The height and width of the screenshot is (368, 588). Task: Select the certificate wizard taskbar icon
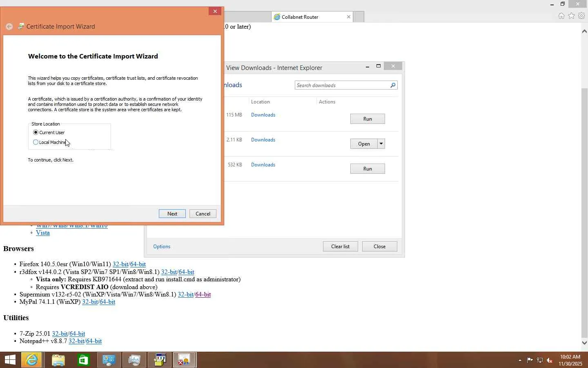pos(185,360)
